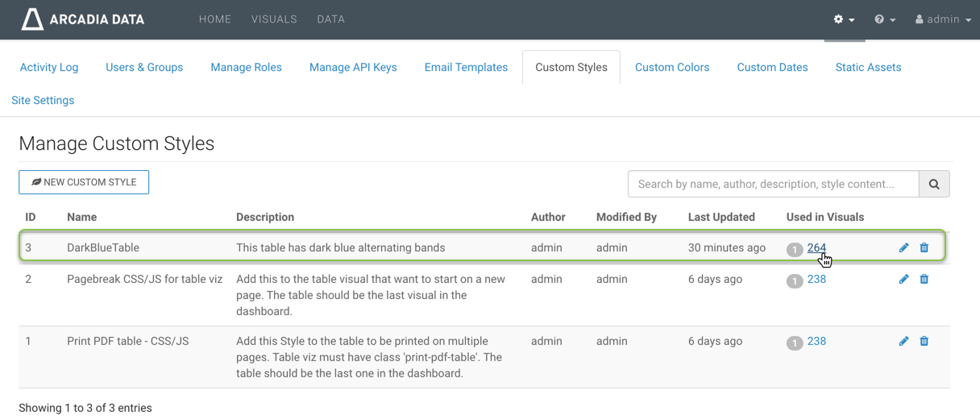This screenshot has width=980, height=420.
Task: Switch to the Custom Colors tab
Action: (672, 67)
